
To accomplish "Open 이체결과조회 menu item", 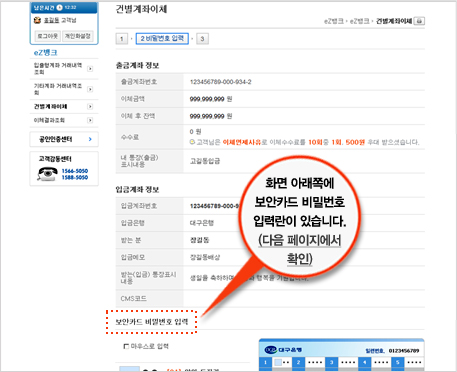I will pos(49,120).
